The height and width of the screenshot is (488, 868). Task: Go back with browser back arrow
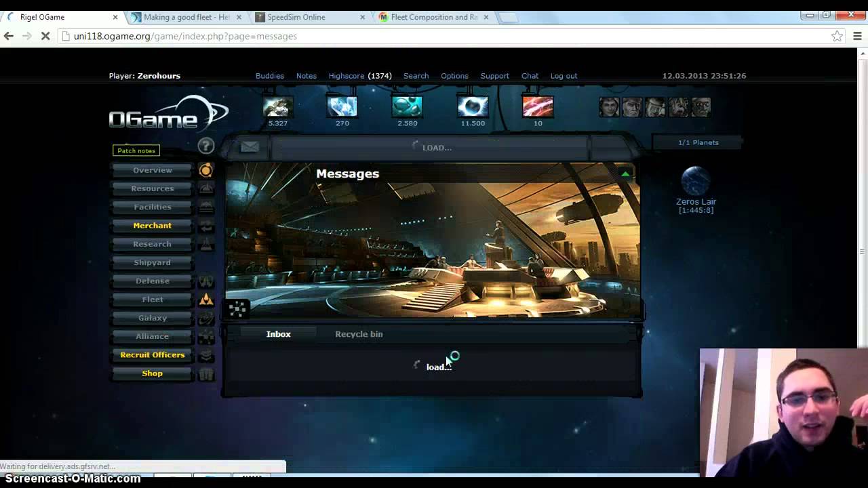pyautogui.click(x=9, y=36)
